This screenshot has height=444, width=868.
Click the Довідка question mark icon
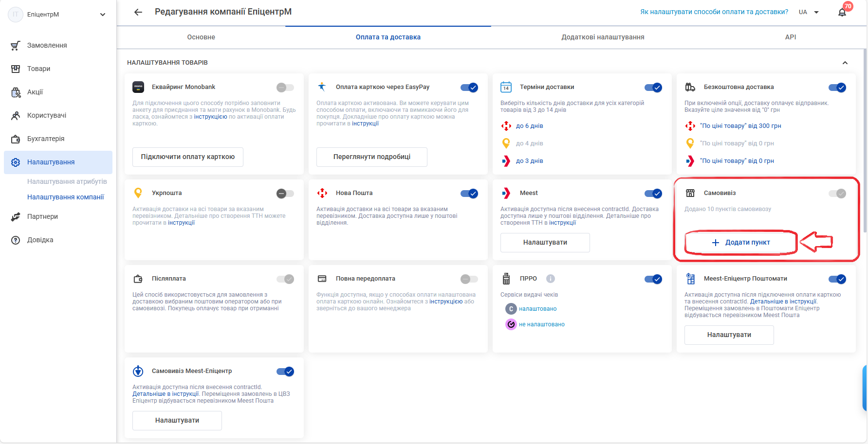coord(16,240)
